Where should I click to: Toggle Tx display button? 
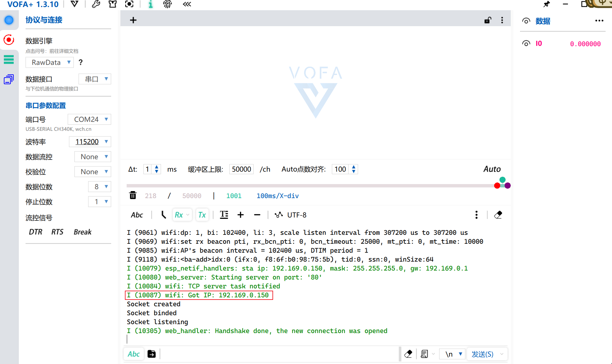click(x=202, y=215)
